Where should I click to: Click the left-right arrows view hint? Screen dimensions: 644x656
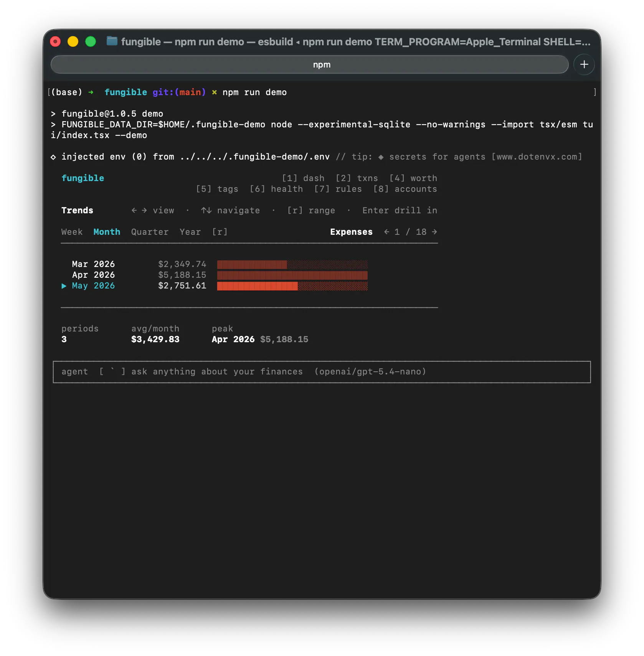(152, 210)
